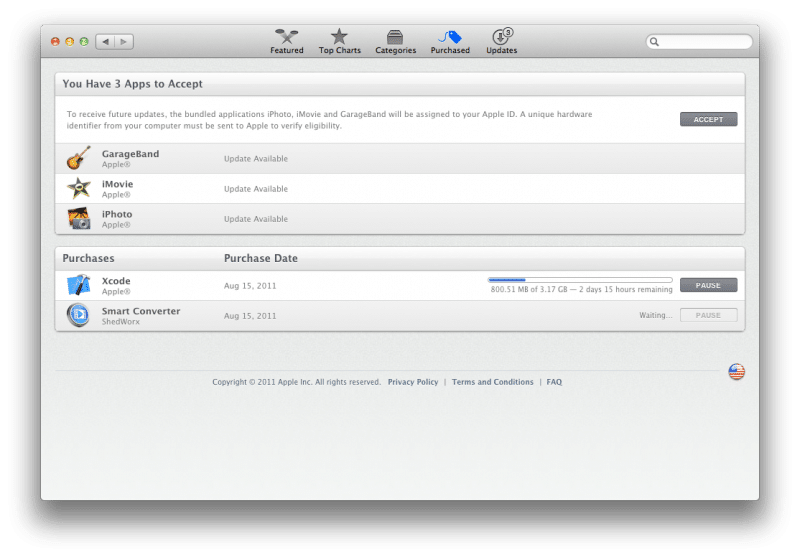Screen dimensions: 800x557
Task: Open the Top Charts star icon
Action: (x=339, y=37)
